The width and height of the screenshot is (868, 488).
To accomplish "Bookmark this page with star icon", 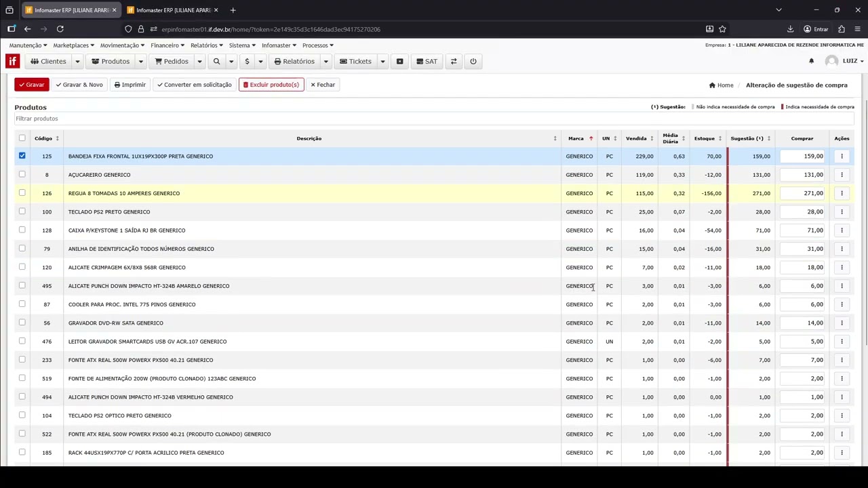I will (x=722, y=29).
